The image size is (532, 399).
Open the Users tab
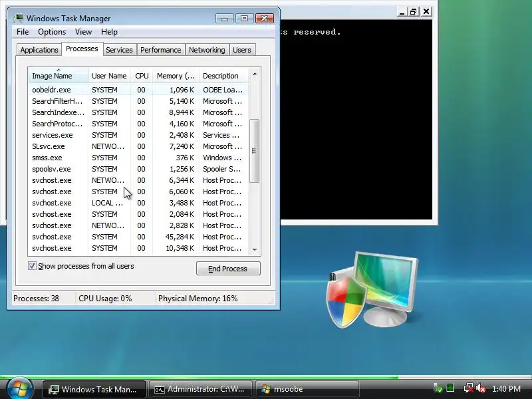242,50
